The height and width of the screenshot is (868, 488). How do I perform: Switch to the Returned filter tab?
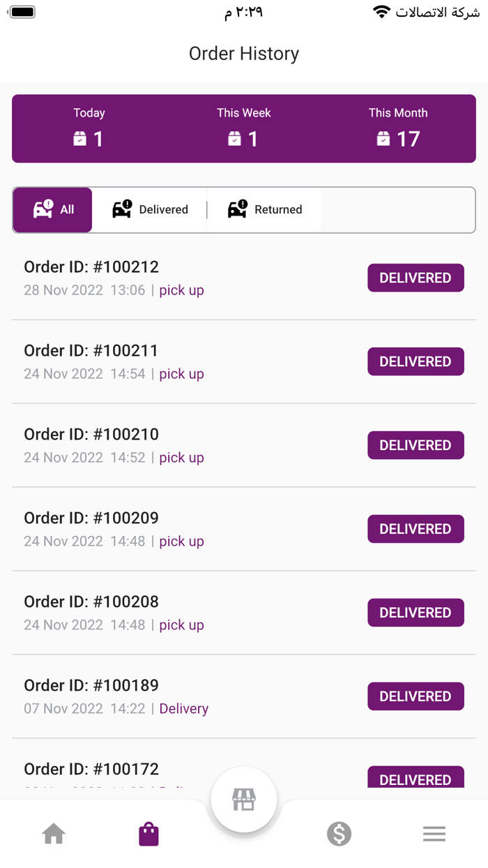(x=265, y=209)
